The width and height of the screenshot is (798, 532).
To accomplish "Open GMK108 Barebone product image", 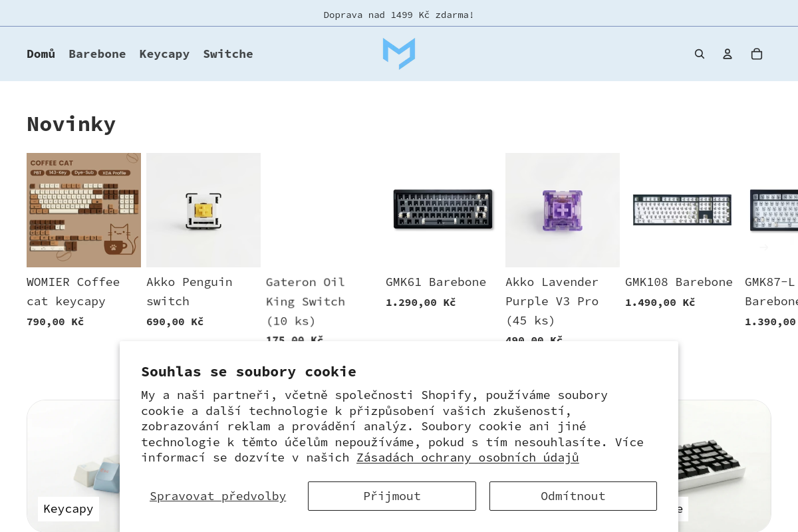I will coord(682,210).
